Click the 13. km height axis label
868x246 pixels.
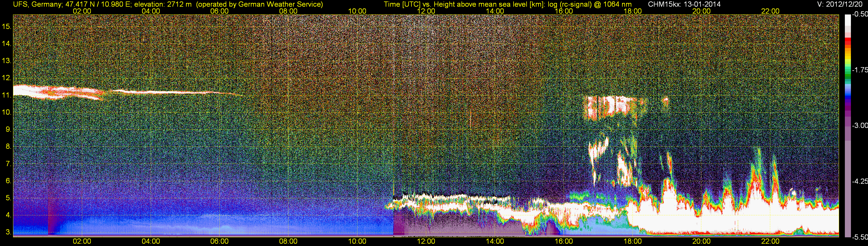(7, 61)
